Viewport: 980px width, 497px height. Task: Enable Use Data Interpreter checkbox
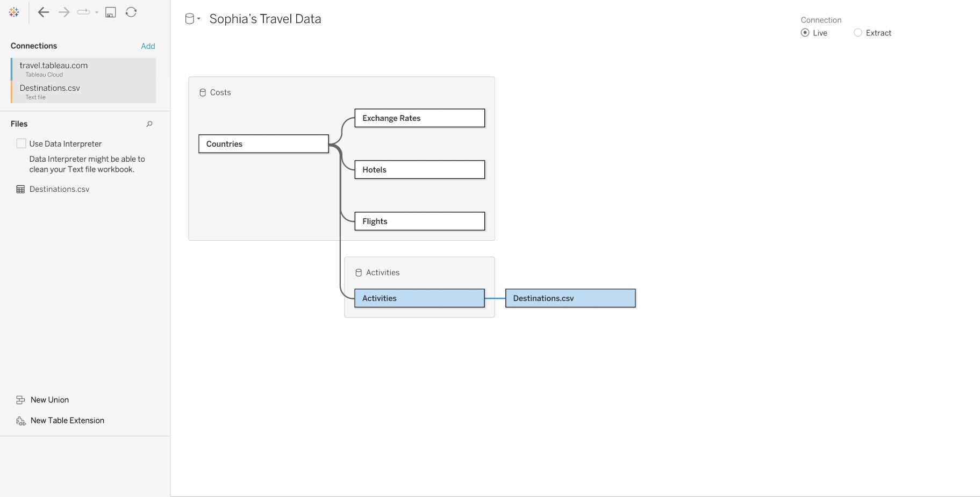coord(21,143)
